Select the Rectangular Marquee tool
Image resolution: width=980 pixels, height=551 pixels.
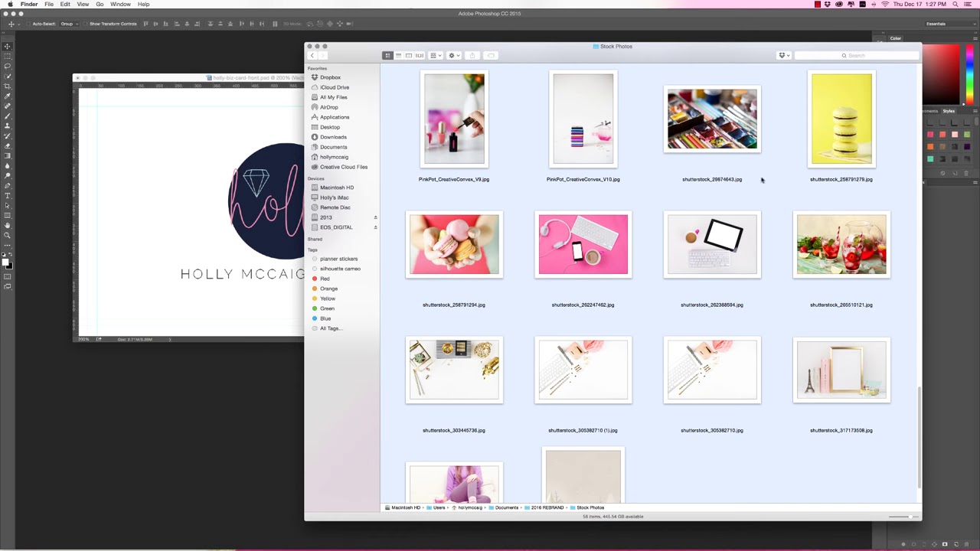(x=8, y=57)
